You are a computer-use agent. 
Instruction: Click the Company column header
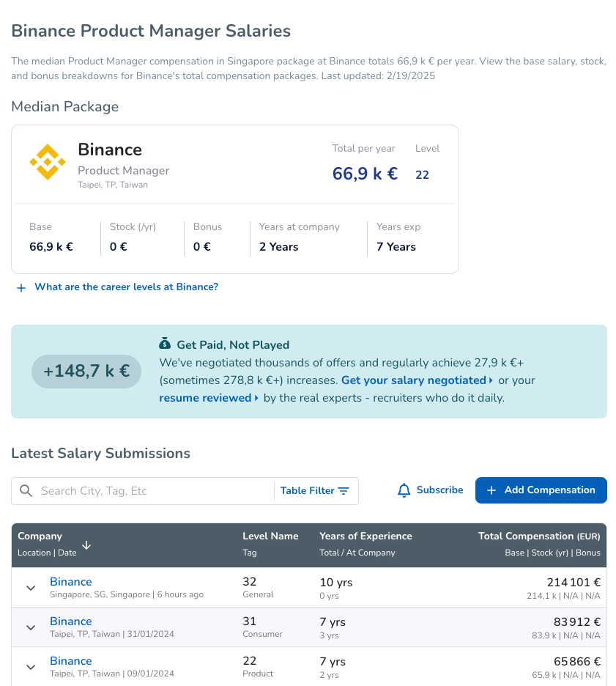click(40, 536)
